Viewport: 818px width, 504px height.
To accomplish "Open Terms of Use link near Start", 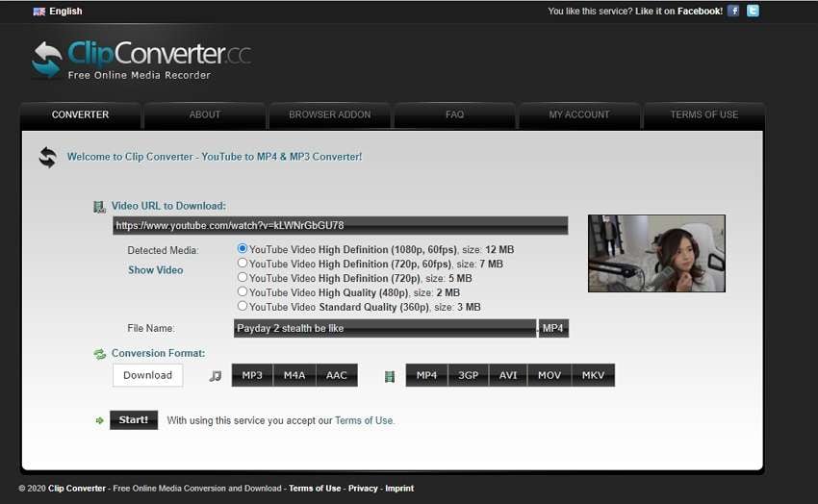I will (364, 420).
